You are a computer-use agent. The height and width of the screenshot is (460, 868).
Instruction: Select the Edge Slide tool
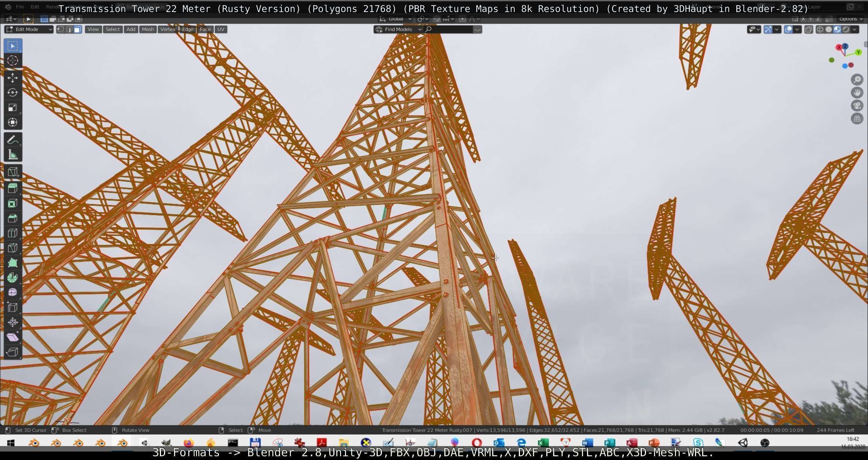pos(13,307)
